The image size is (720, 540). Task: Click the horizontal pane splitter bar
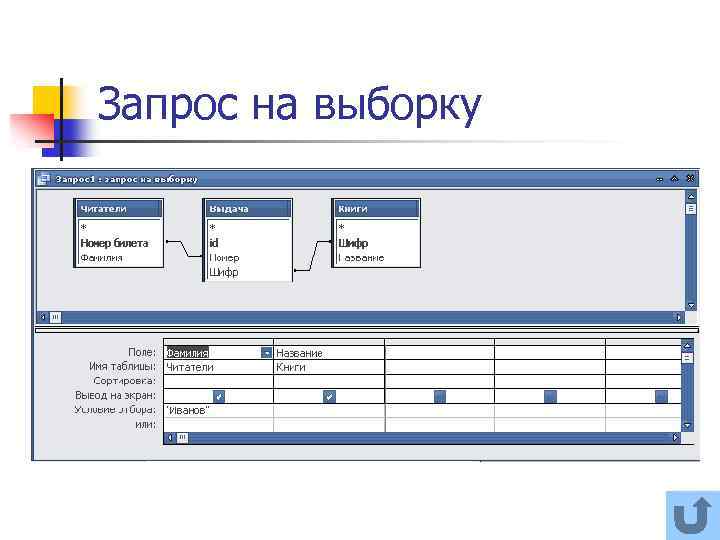[x=367, y=330]
